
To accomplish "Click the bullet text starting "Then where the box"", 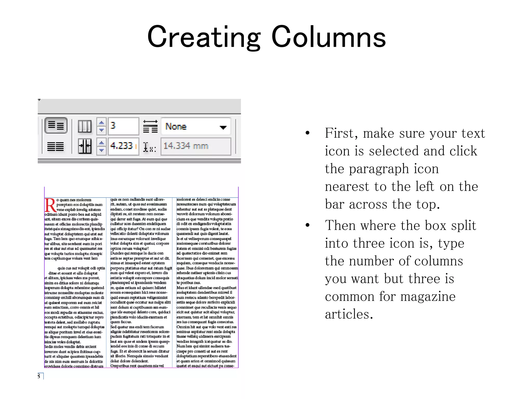I will click(x=401, y=269).
